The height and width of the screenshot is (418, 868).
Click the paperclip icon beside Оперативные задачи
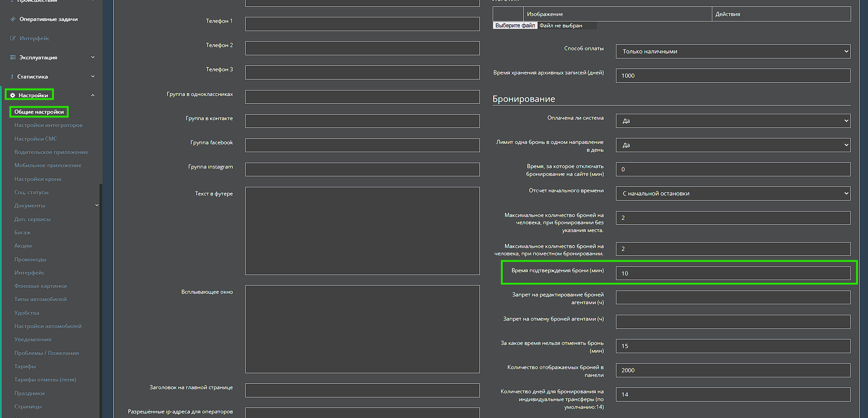(13, 19)
